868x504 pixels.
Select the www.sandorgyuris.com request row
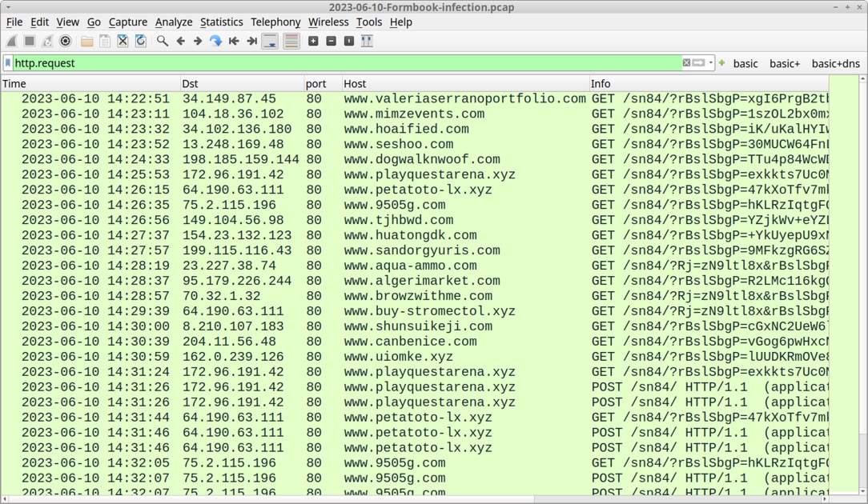point(415,250)
